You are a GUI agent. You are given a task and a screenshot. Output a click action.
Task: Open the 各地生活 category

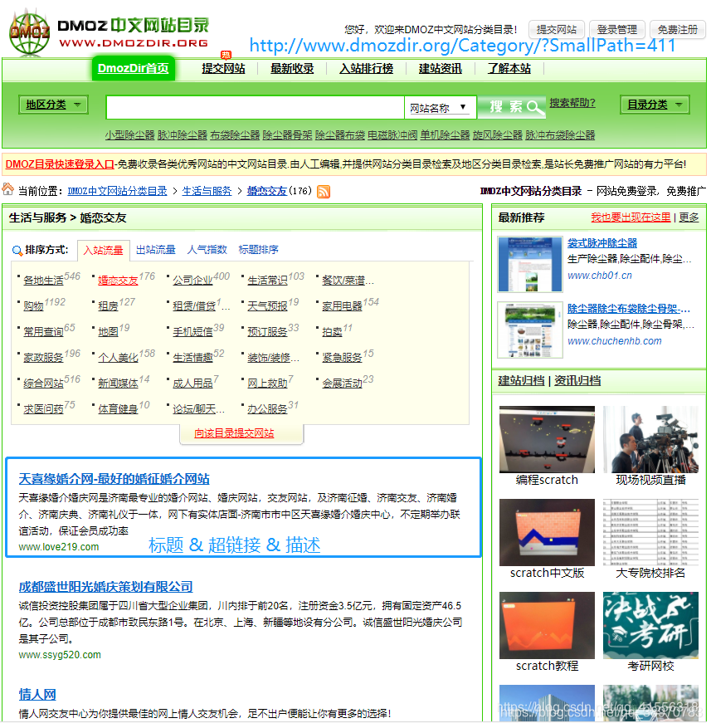(x=44, y=281)
